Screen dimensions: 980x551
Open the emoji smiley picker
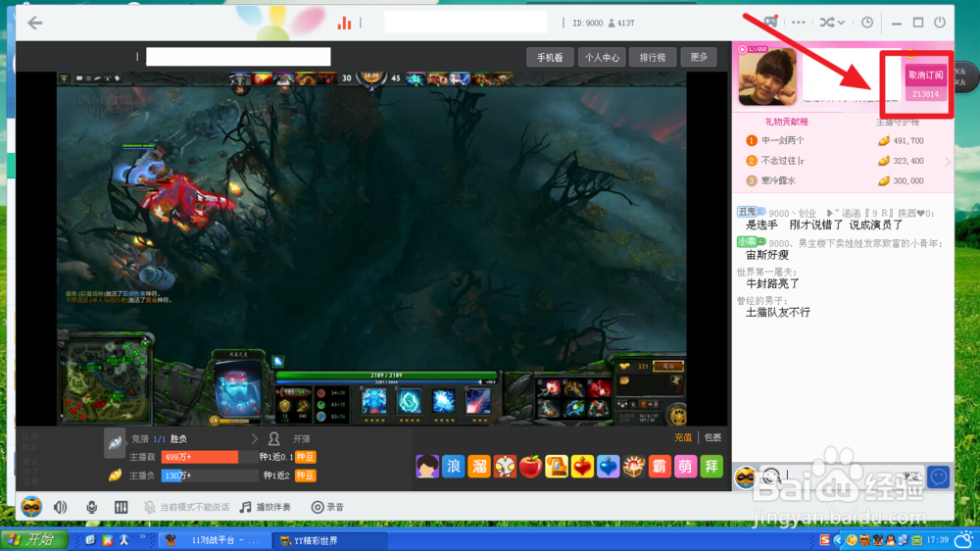(x=771, y=477)
